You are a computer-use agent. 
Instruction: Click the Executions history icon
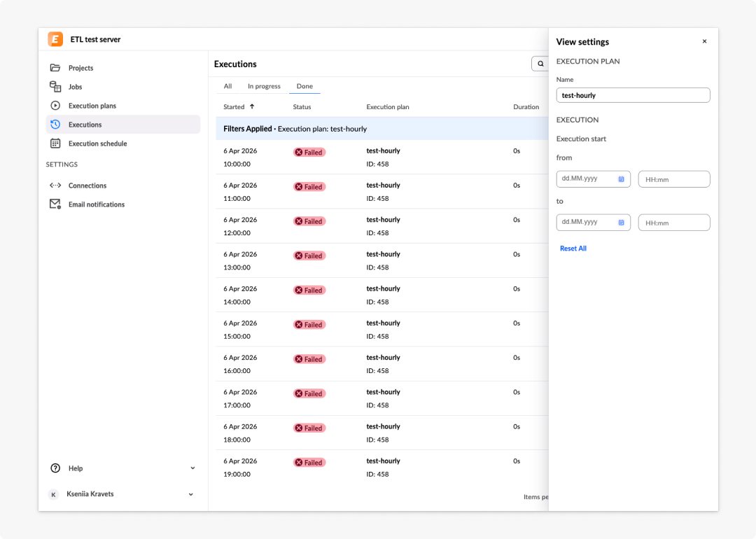(55, 125)
